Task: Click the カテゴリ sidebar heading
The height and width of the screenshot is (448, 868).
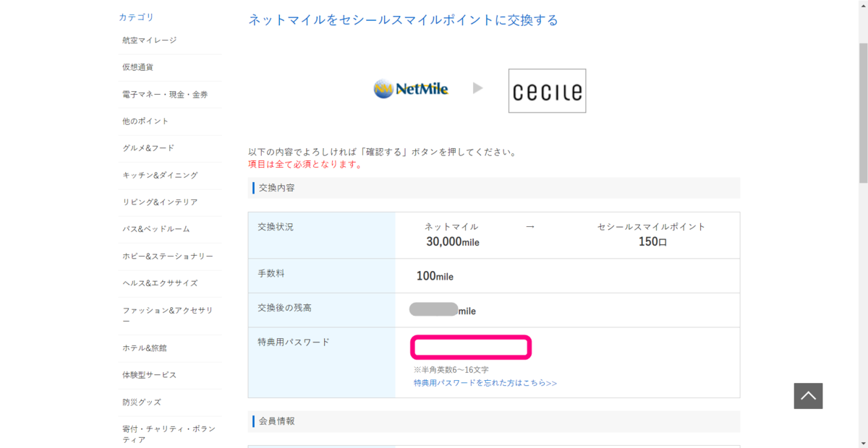Action: (136, 17)
